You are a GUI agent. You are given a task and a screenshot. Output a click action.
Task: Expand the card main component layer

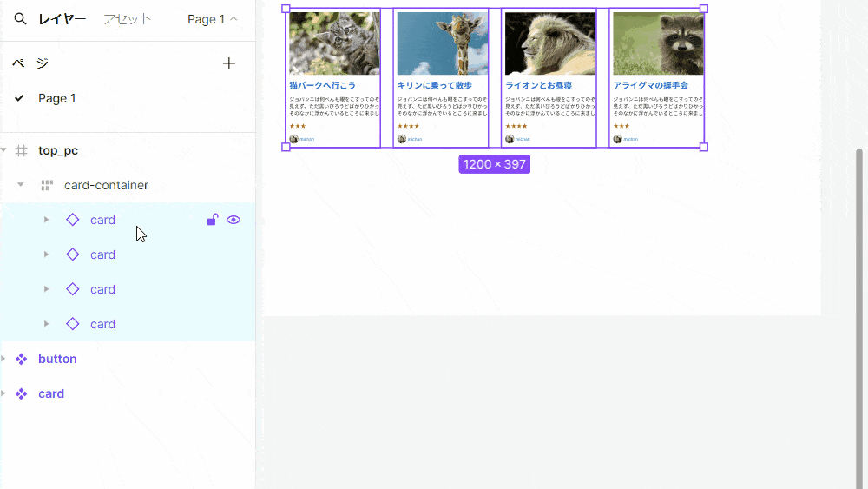3,393
